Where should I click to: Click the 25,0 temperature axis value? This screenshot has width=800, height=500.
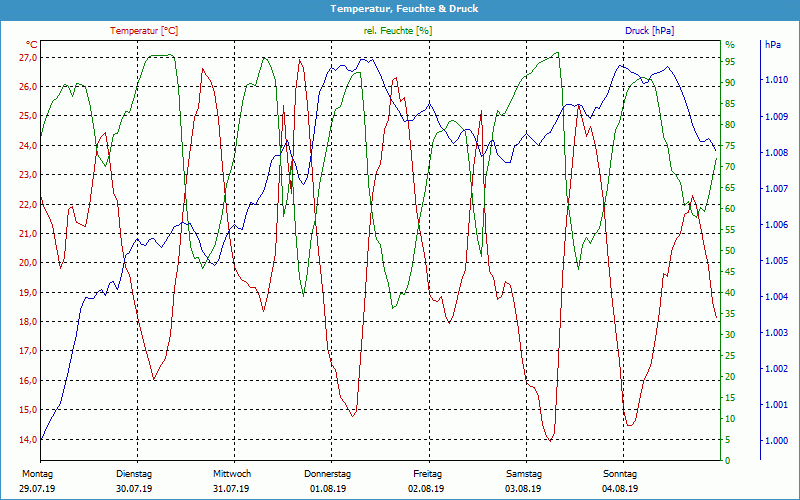29,116
